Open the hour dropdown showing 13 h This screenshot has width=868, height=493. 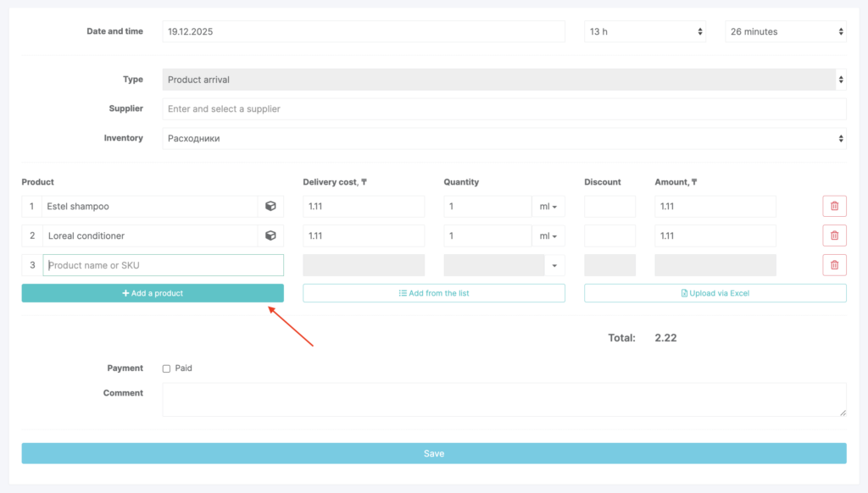click(645, 31)
